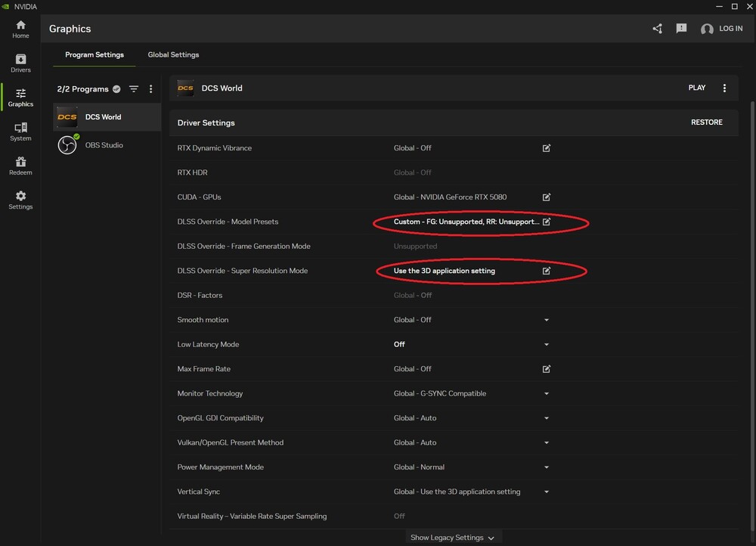The image size is (756, 546).
Task: Open the Settings gear in sidebar
Action: click(x=20, y=200)
